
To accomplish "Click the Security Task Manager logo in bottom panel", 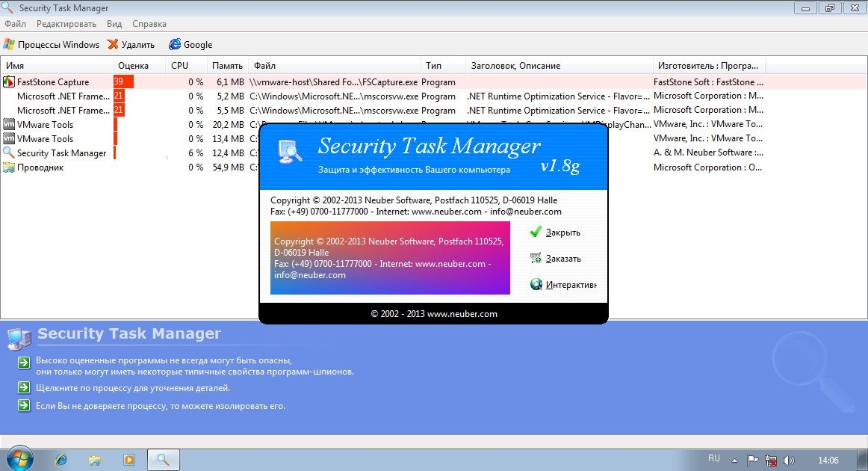I will tap(19, 339).
